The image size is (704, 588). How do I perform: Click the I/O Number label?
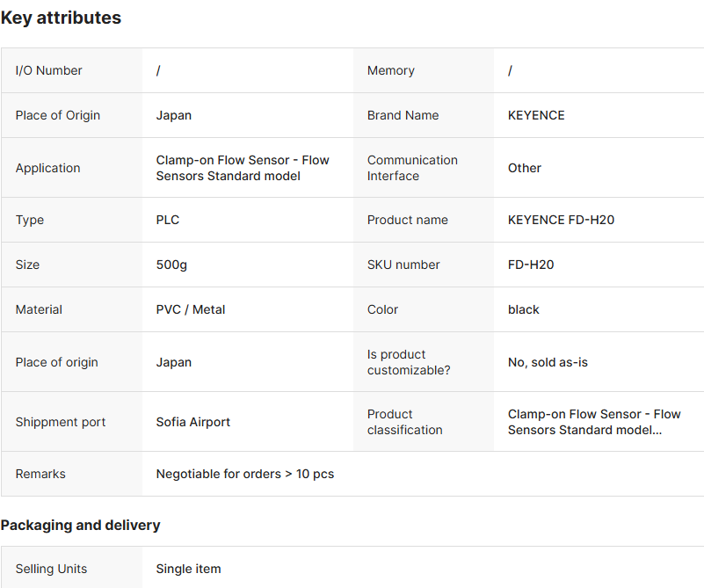point(49,70)
